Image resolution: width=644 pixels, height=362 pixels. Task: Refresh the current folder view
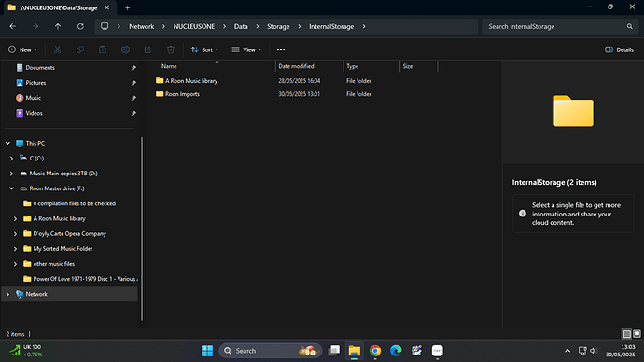[x=80, y=26]
